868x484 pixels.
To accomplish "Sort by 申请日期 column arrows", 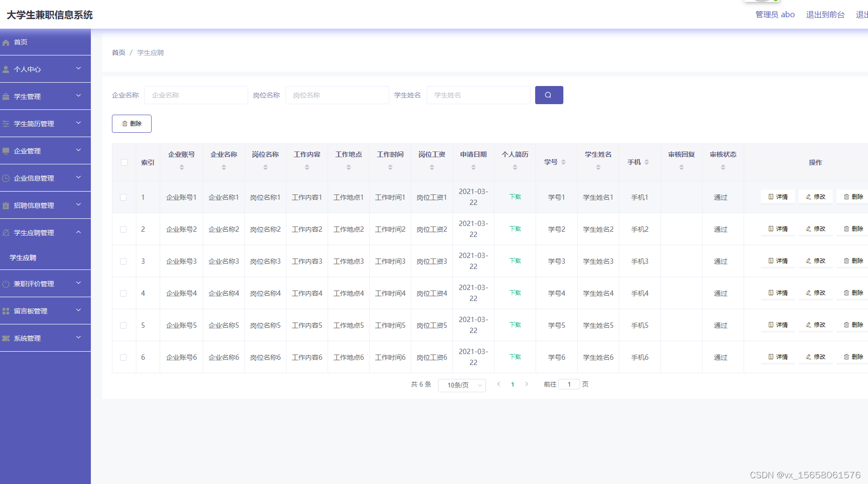I will pos(473,167).
